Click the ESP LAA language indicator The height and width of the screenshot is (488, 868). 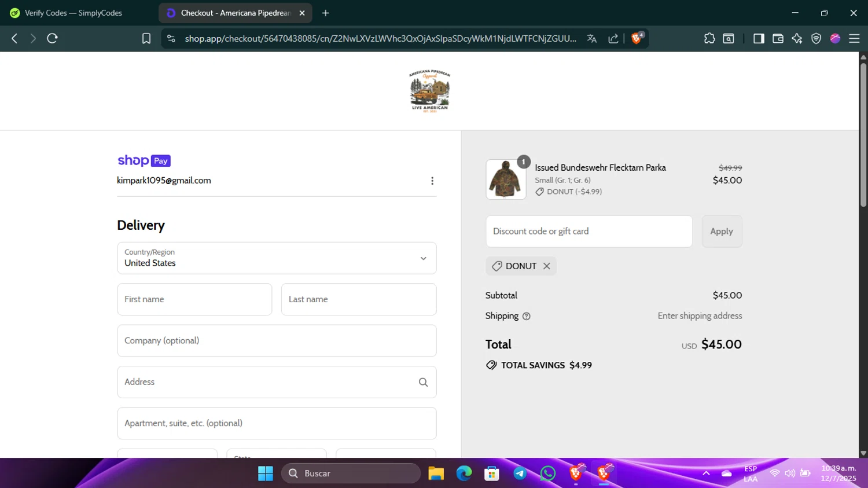[751, 473]
